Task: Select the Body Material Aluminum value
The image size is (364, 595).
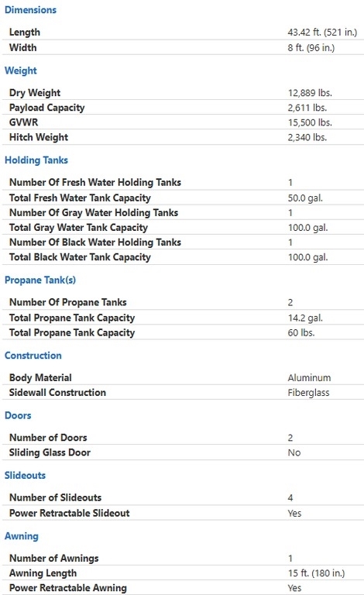Action: click(x=310, y=378)
